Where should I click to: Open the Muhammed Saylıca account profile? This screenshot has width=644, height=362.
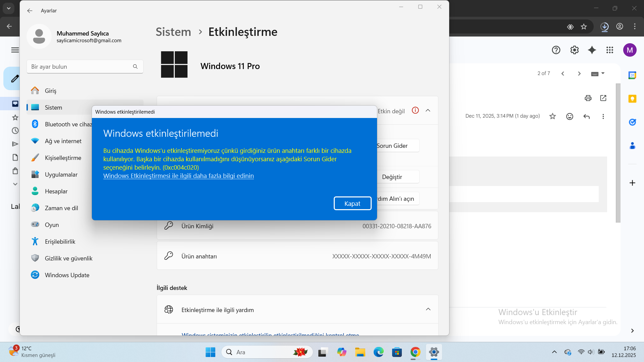click(x=74, y=37)
